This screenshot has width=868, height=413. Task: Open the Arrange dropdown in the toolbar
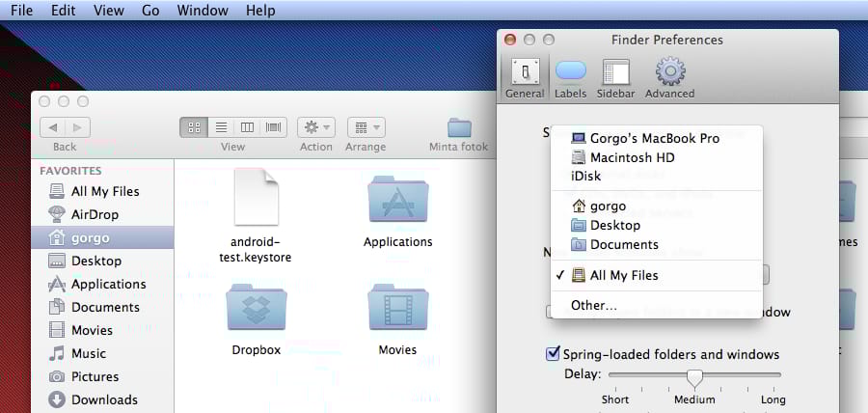click(366, 127)
